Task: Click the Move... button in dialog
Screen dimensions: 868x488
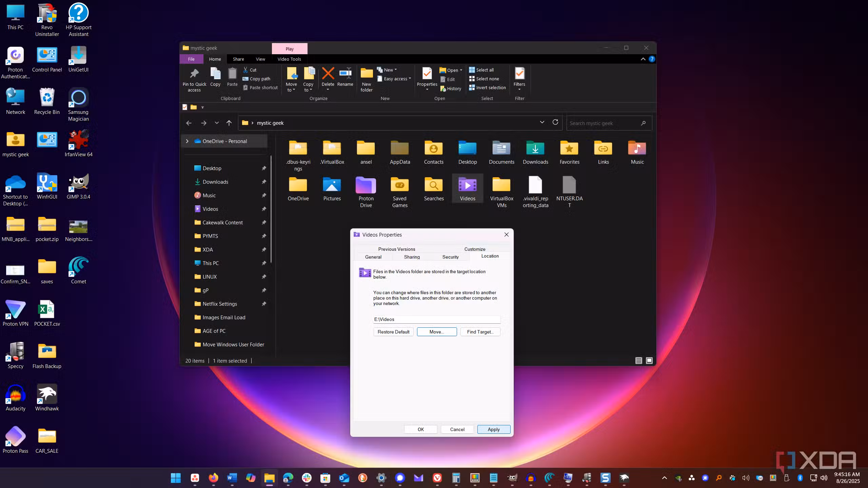Action: (437, 332)
